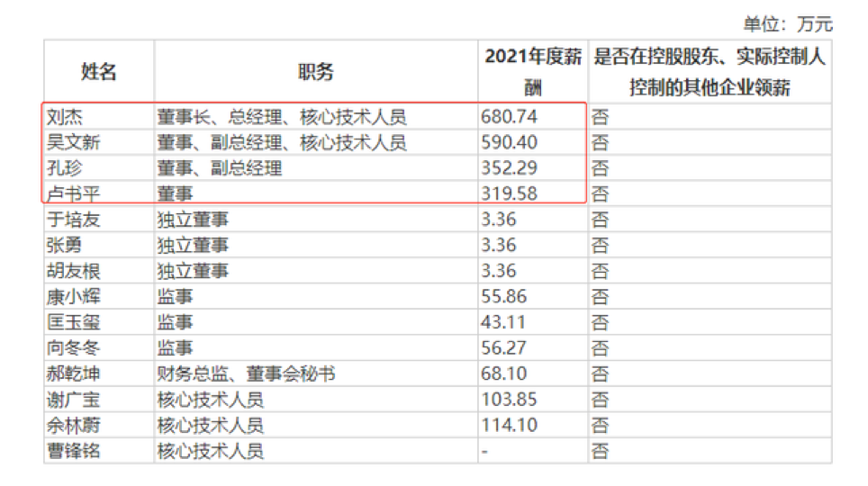
Task: Click the 单位：万元 unit label
Action: pyautogui.click(x=788, y=24)
